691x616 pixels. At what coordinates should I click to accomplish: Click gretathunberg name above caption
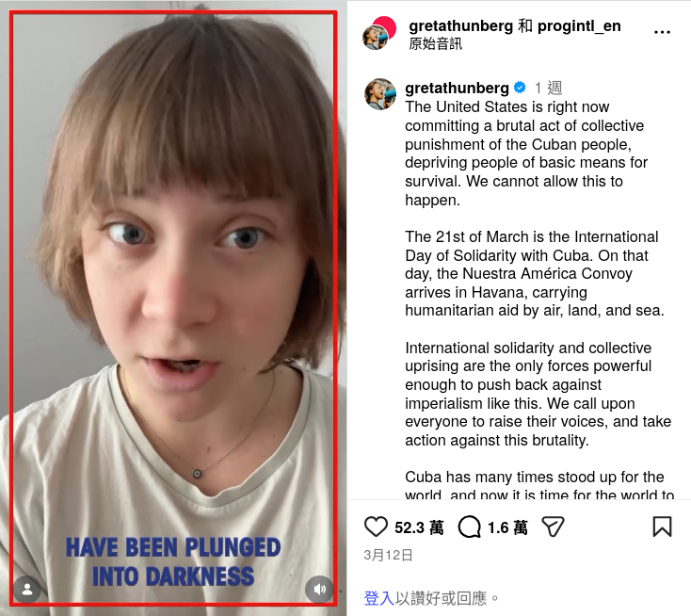point(457,88)
